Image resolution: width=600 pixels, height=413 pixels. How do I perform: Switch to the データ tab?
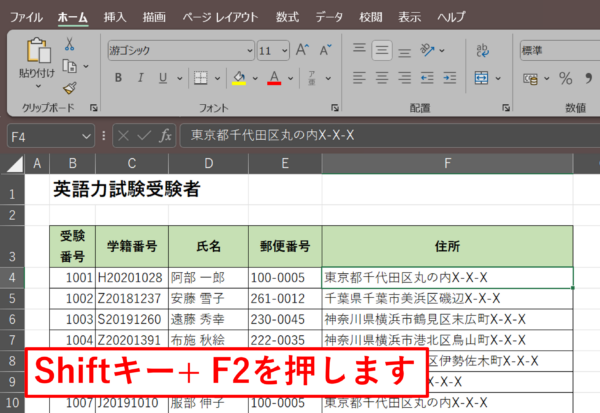(x=328, y=17)
